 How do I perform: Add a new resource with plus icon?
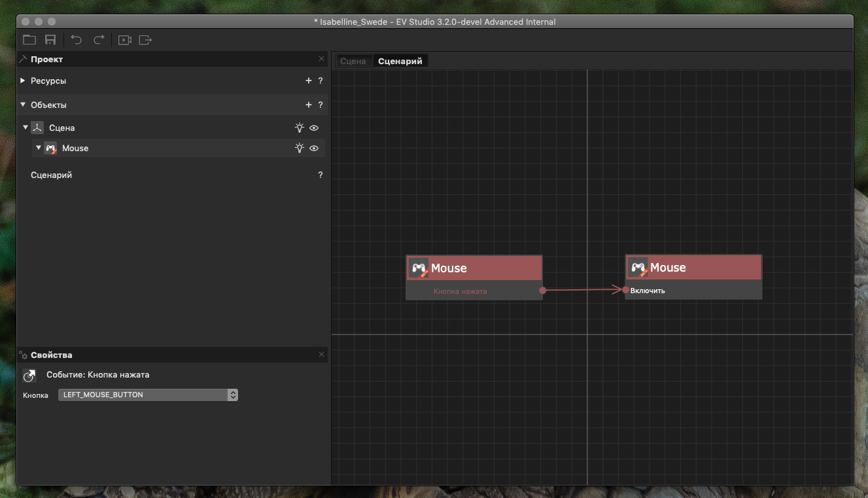click(x=309, y=81)
